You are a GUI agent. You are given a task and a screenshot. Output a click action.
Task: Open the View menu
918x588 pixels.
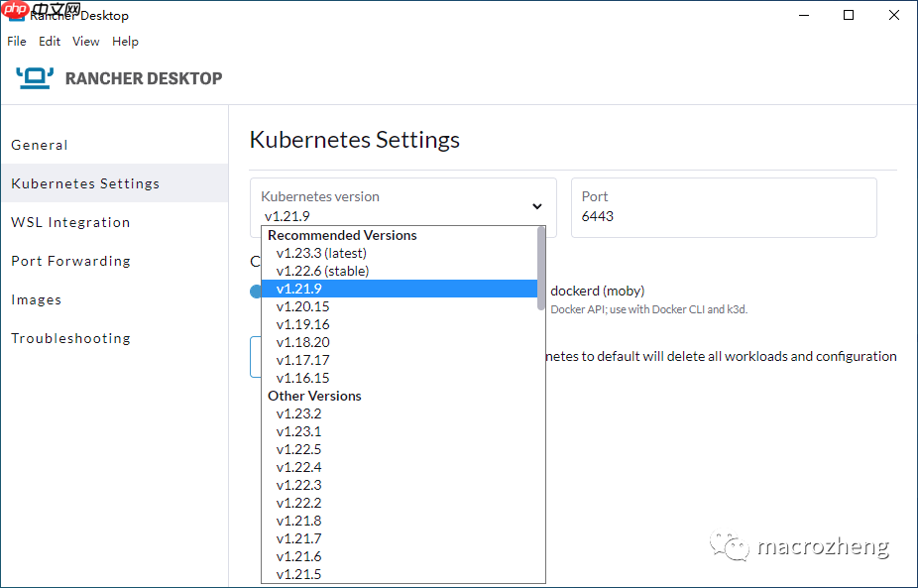[86, 42]
